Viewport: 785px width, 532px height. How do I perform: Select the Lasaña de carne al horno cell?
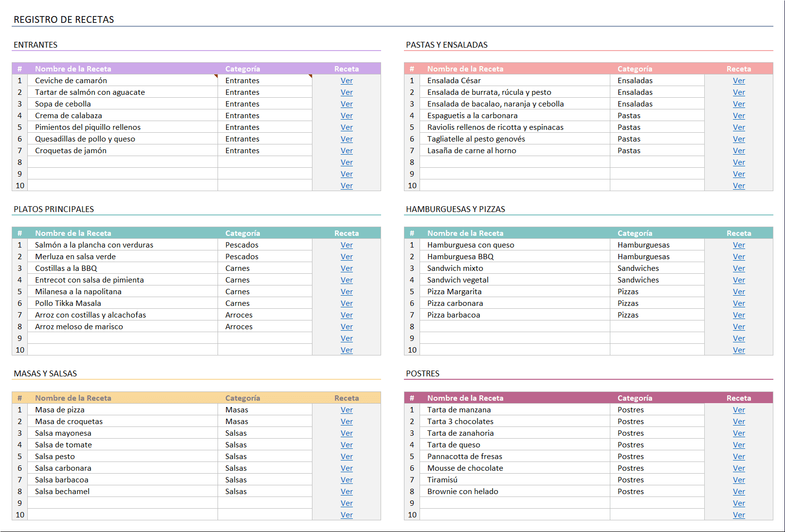tap(515, 151)
